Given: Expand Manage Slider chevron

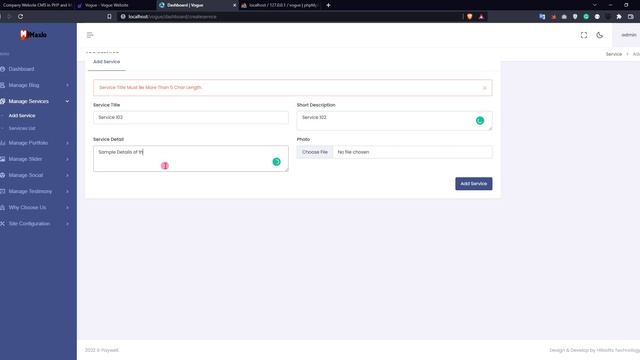Looking at the screenshot, I should [67, 159].
